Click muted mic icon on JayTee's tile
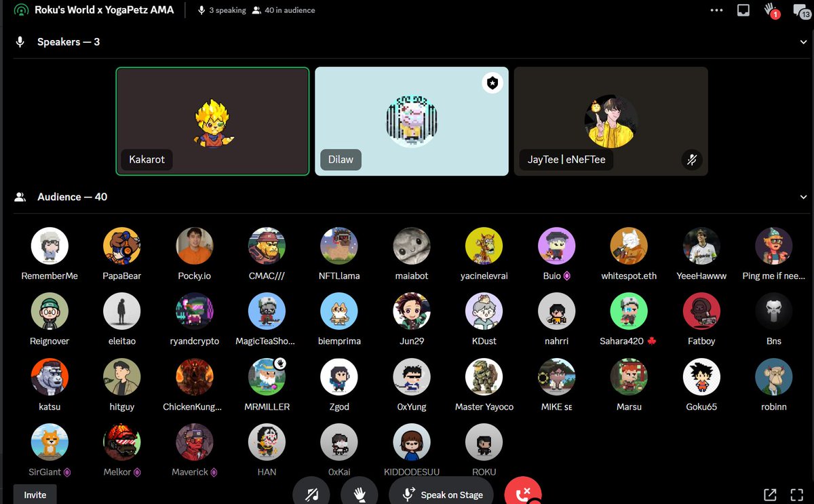Viewport: 814px width, 504px height. [x=692, y=160]
